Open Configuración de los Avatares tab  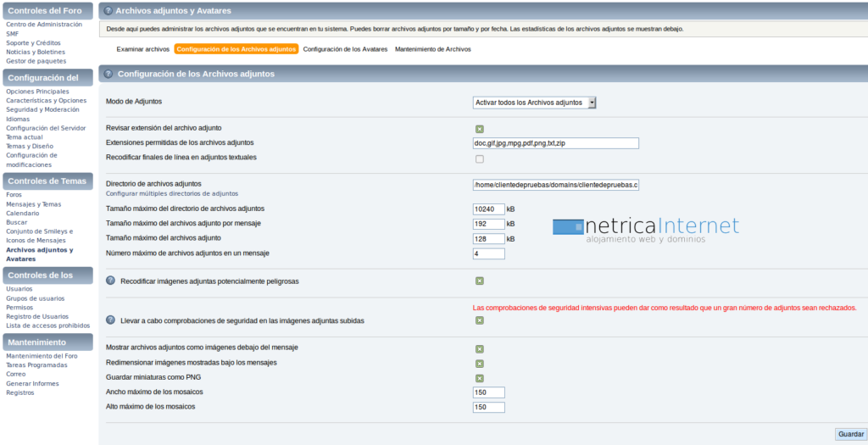(x=345, y=49)
